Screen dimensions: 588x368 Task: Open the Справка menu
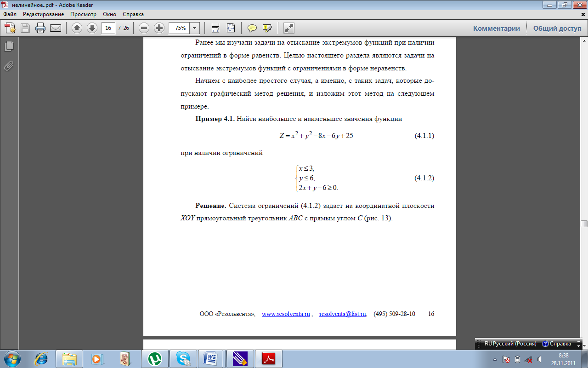pos(133,14)
